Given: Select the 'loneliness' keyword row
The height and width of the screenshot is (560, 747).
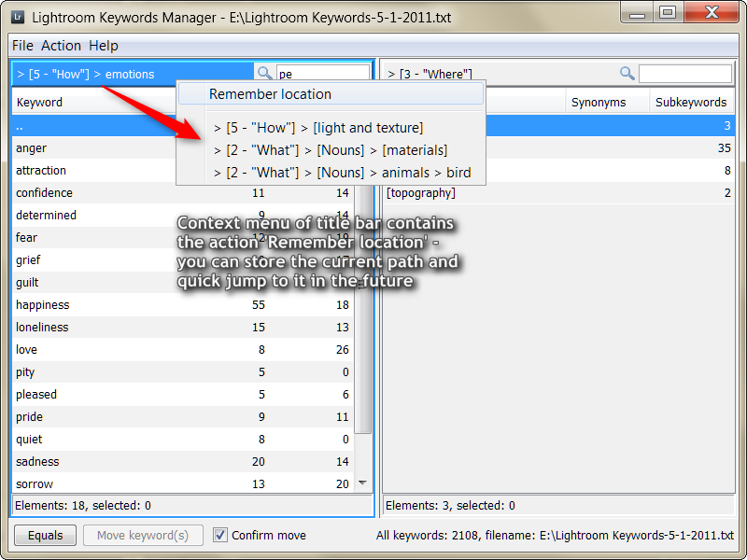Looking at the screenshot, I should coord(183,328).
